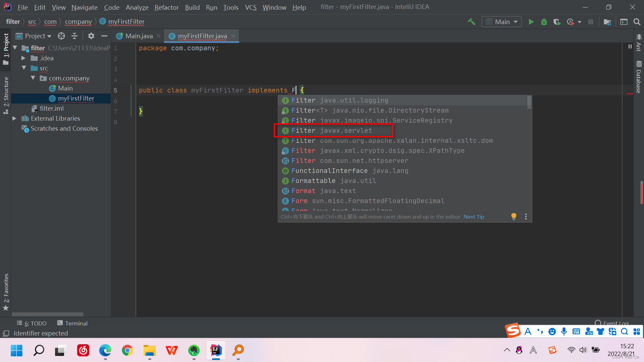Click the Coverage run icon

[557, 22]
